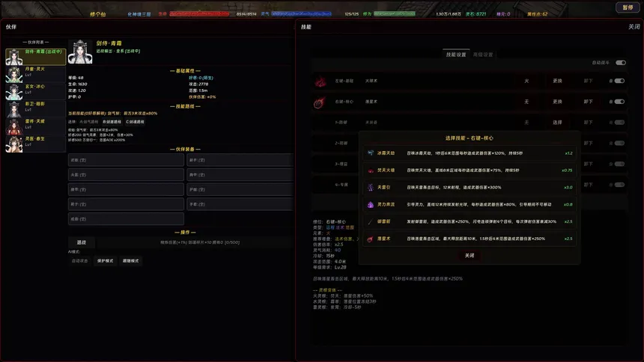Toggle the auto switch for the 火球术 row
Screen dimensions: 644x362
tap(619, 81)
